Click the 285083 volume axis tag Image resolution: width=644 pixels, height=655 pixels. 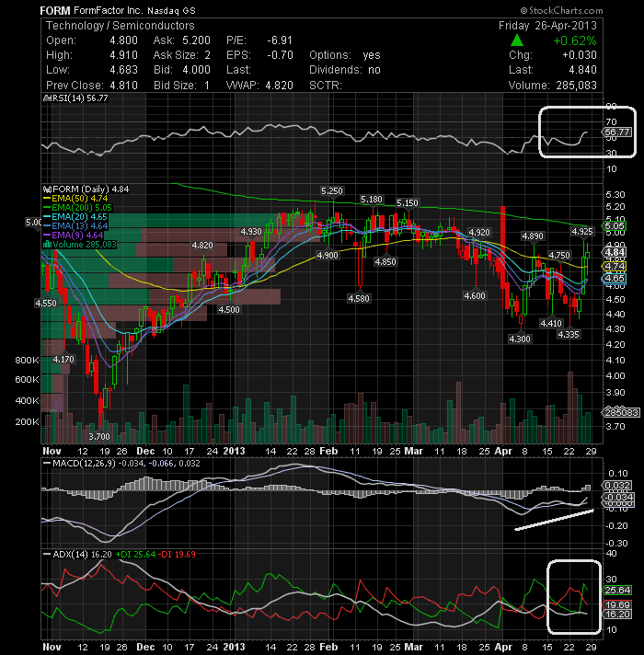point(621,413)
